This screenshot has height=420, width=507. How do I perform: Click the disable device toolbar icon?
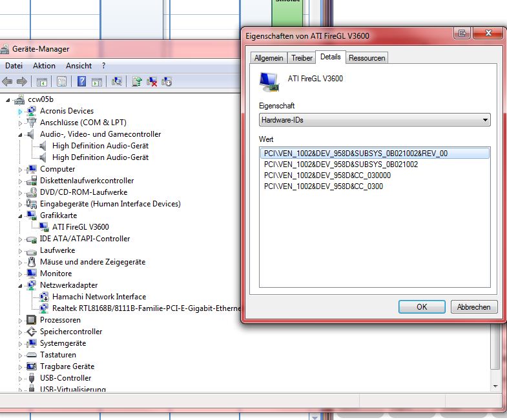[x=167, y=82]
